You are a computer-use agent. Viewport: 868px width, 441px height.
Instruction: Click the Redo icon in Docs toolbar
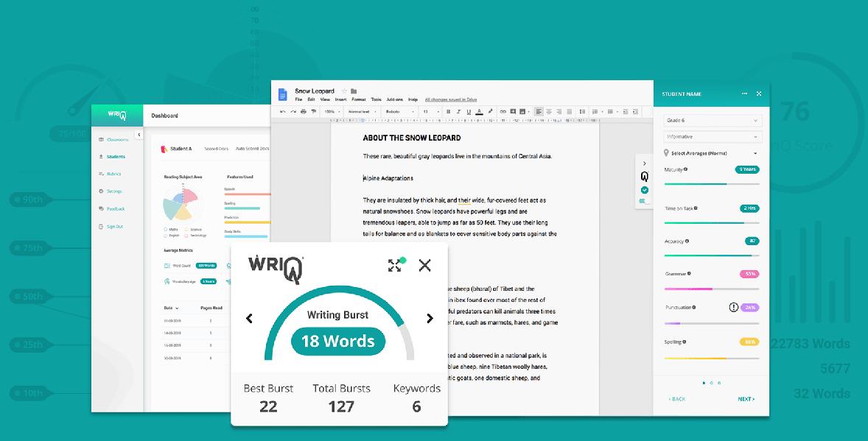293,111
